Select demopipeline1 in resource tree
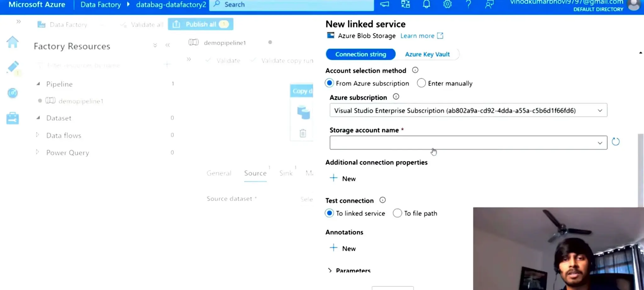 coord(81,101)
